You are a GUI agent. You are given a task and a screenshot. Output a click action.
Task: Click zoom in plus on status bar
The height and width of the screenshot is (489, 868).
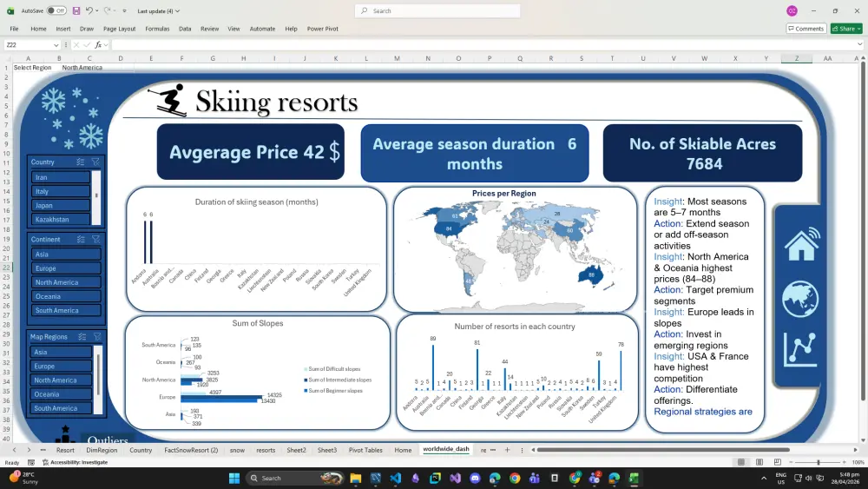[845, 462]
